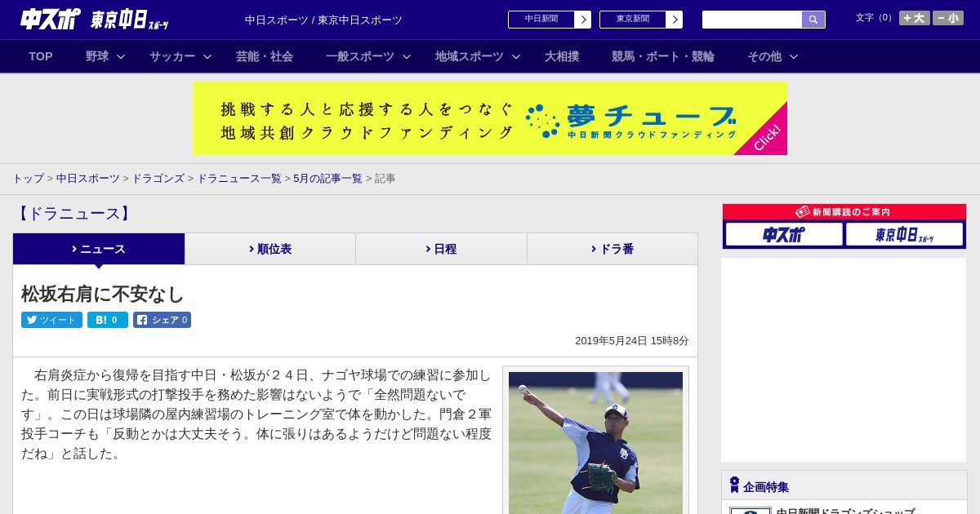This screenshot has height=514, width=980.
Task: Open 大相撲 navigation item
Action: coord(562,56)
